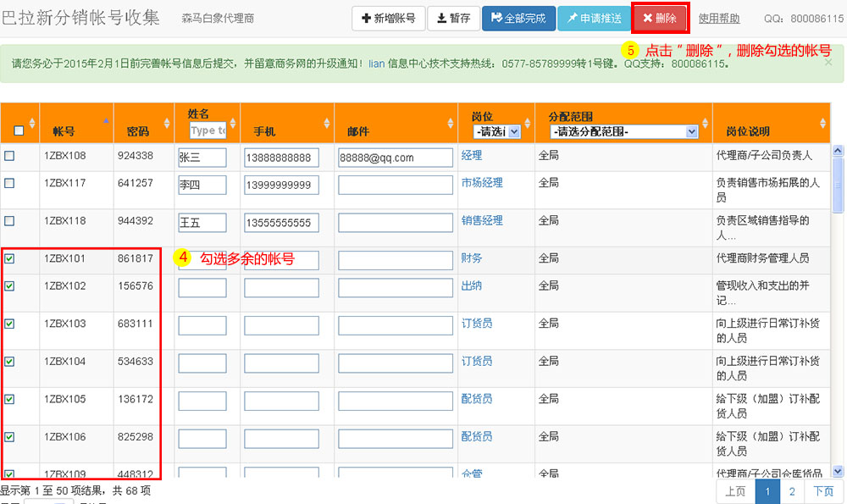Uncheck the box for account 1ZBX103
The image size is (847, 504).
point(9,324)
